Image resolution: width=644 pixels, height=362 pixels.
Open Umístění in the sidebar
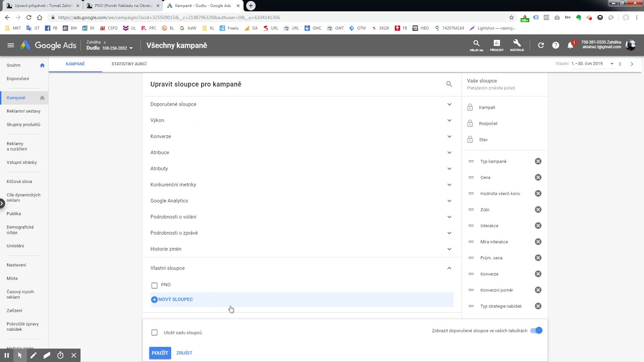[x=16, y=246]
